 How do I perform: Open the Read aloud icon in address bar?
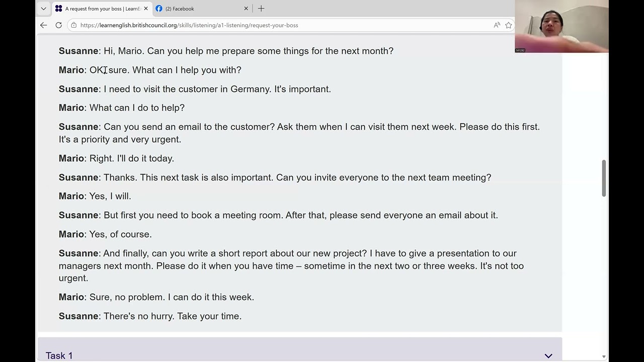(x=497, y=25)
